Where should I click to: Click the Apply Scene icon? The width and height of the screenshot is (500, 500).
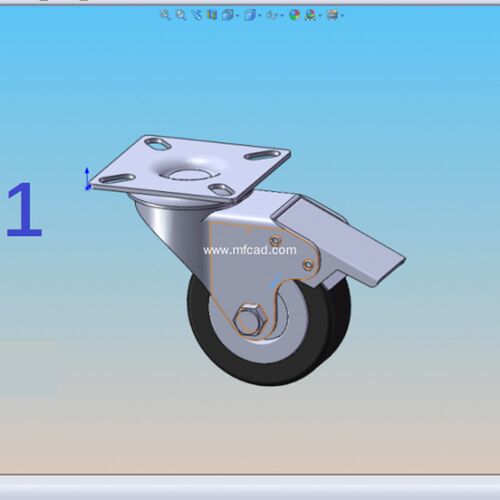tap(311, 15)
